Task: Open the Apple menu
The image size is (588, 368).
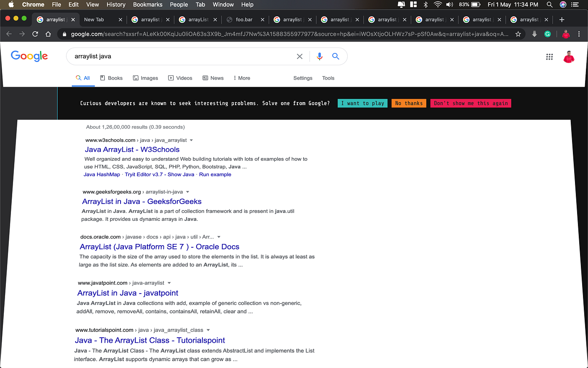Action: click(11, 4)
